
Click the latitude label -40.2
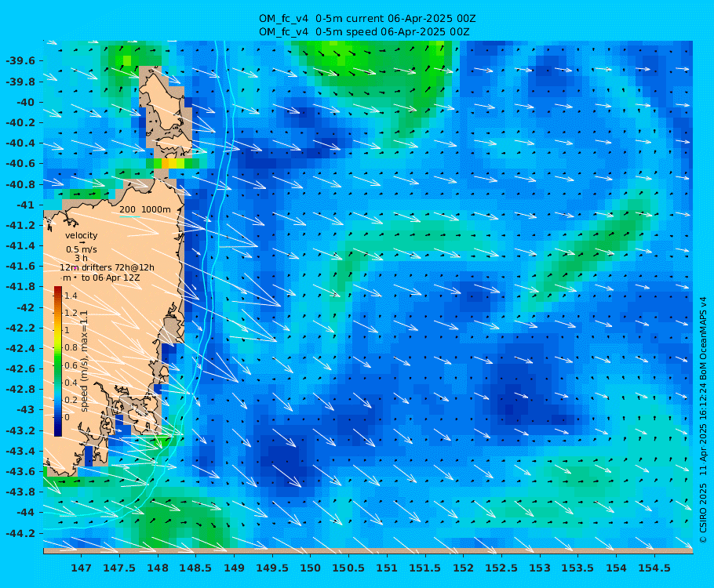click(20, 123)
